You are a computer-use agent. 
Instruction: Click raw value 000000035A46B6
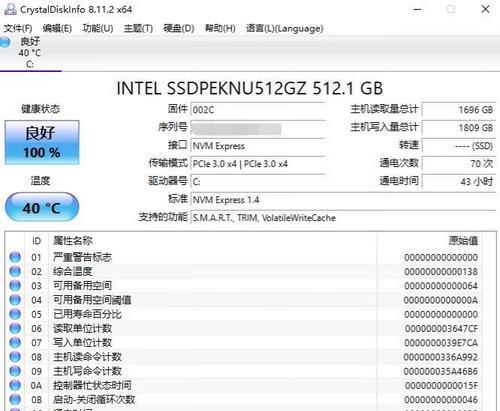[441, 371]
